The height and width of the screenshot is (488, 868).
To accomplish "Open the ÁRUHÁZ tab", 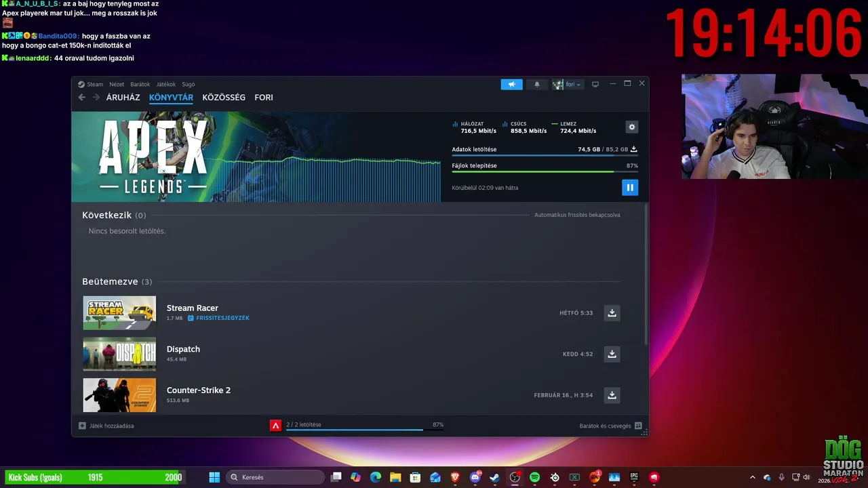I will (123, 98).
